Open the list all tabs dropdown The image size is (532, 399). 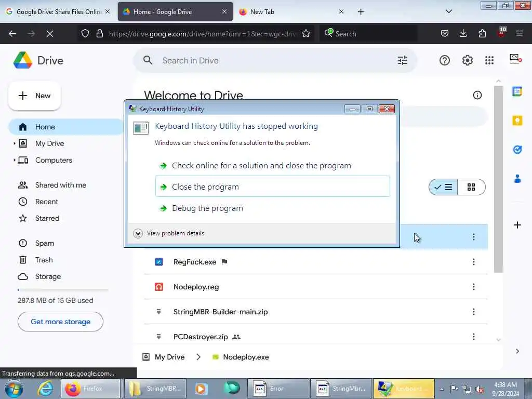click(448, 11)
